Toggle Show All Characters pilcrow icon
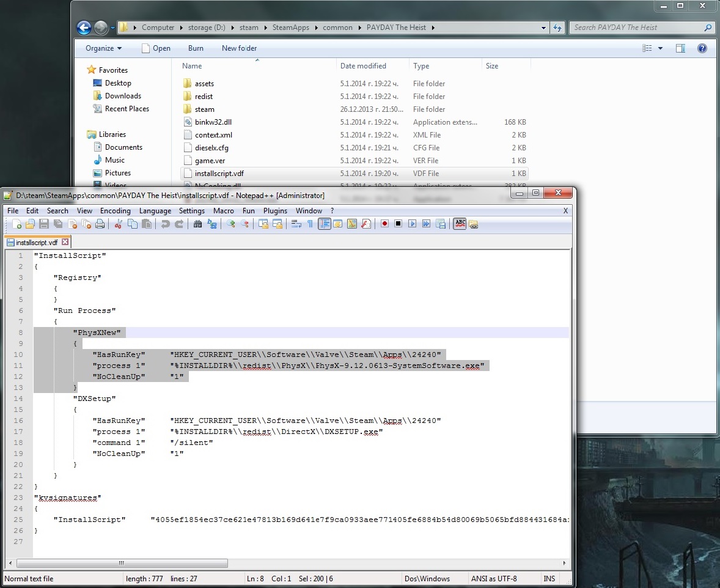 [310, 224]
